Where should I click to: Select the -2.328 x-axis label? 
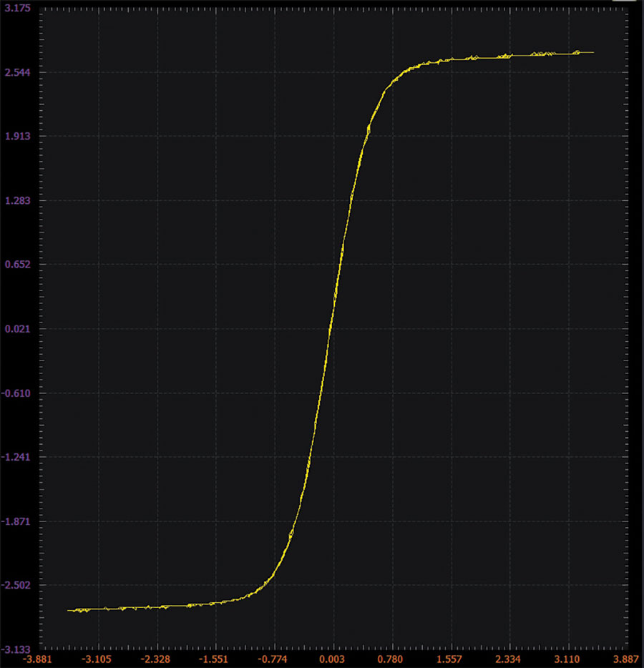point(155,659)
